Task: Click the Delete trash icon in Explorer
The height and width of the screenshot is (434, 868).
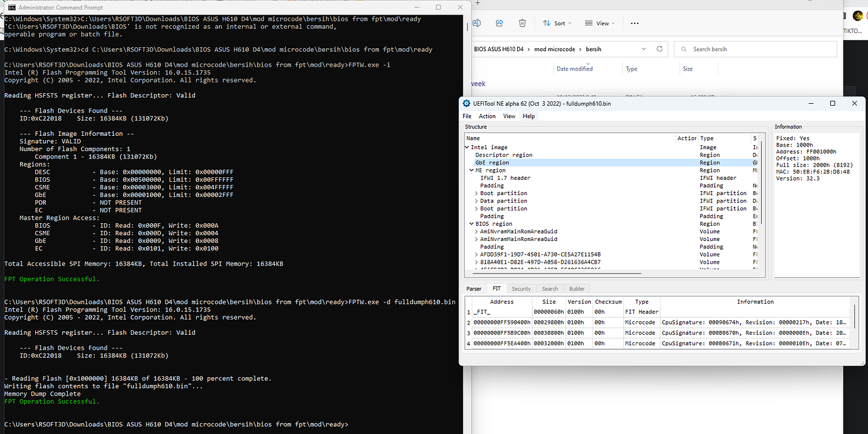Action: click(522, 23)
